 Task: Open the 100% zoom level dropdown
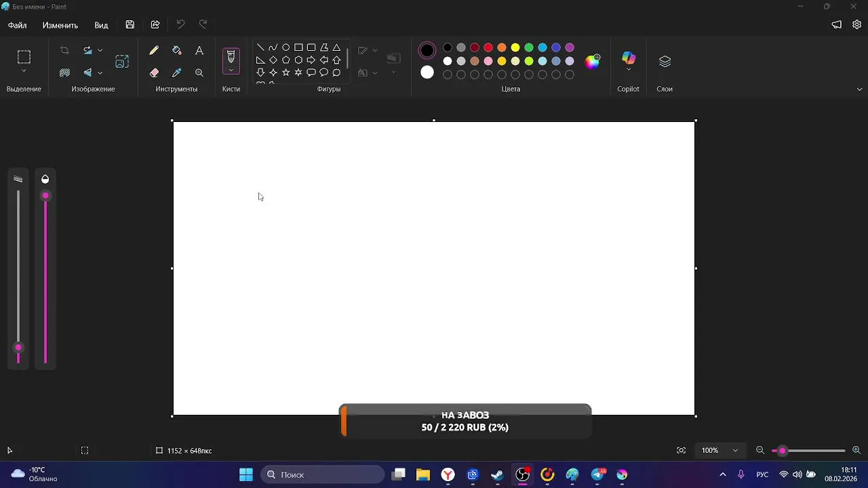(719, 450)
